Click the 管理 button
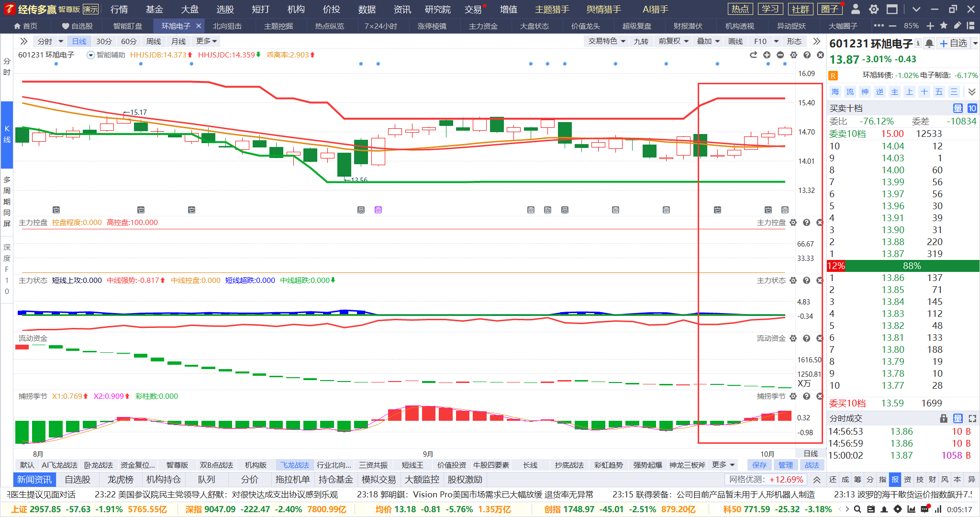The height and width of the screenshot is (517, 980). pyautogui.click(x=785, y=465)
